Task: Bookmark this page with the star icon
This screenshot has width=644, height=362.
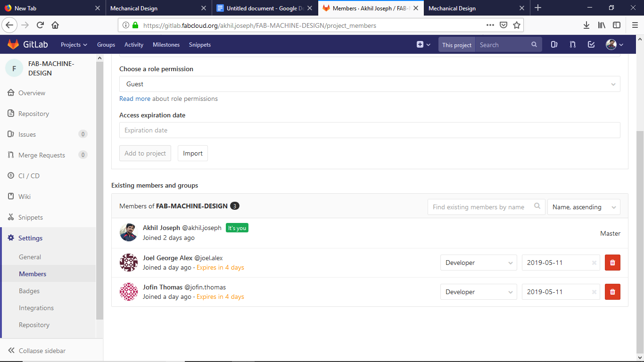Action: 517,25
